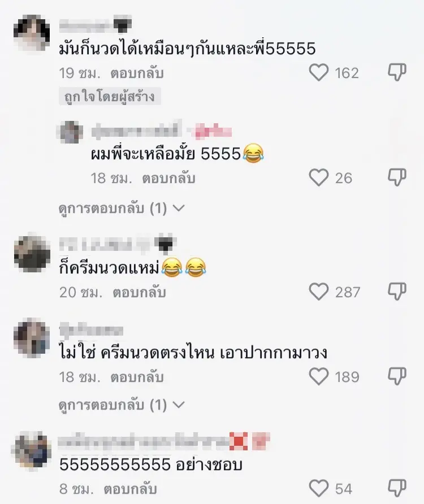Reply to the ผมพี่จะเหลือมั้ย comment
424x504 pixels.
(168, 179)
